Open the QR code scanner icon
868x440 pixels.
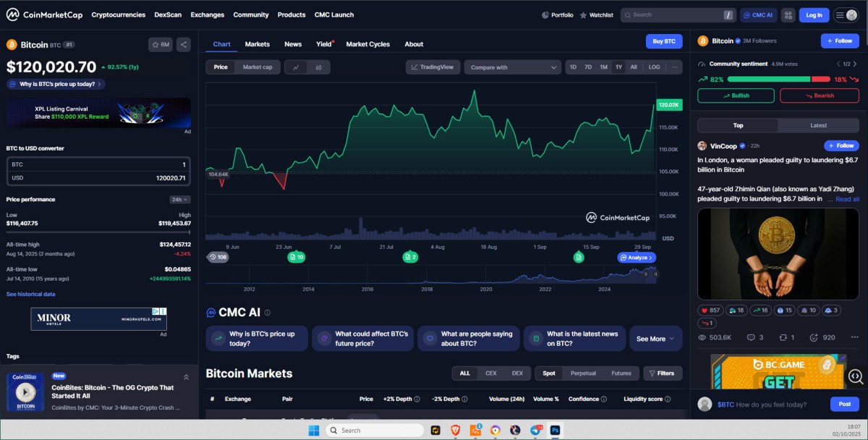788,15
